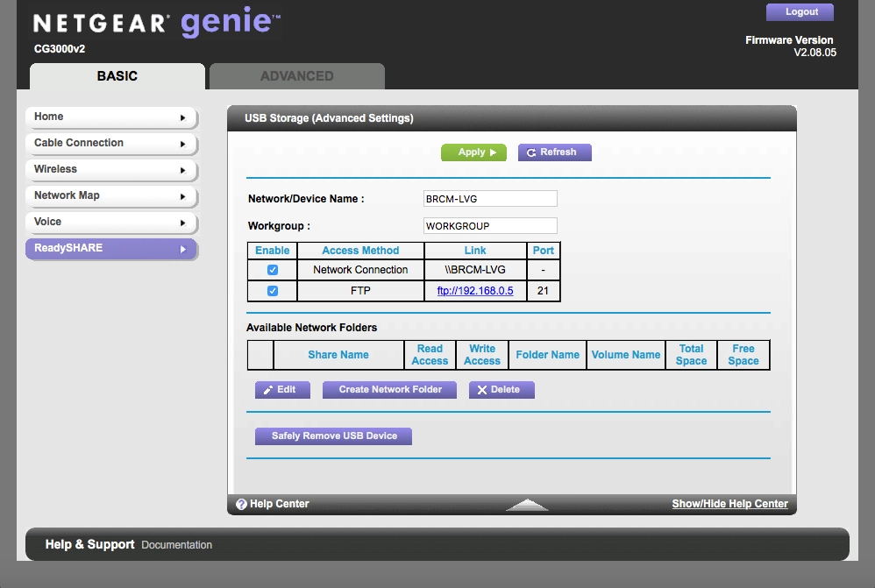
Task: Click the Free Space column header
Action: 743,355
